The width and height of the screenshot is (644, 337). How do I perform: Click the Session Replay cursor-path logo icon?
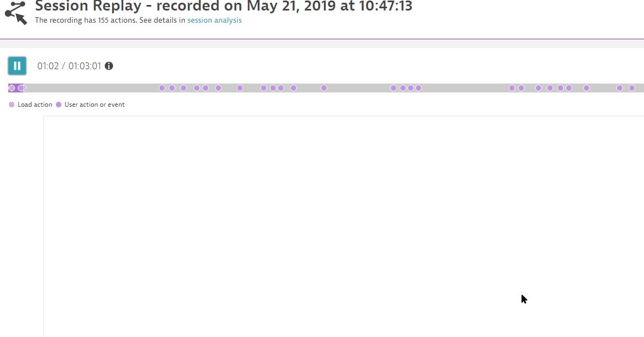point(15,12)
